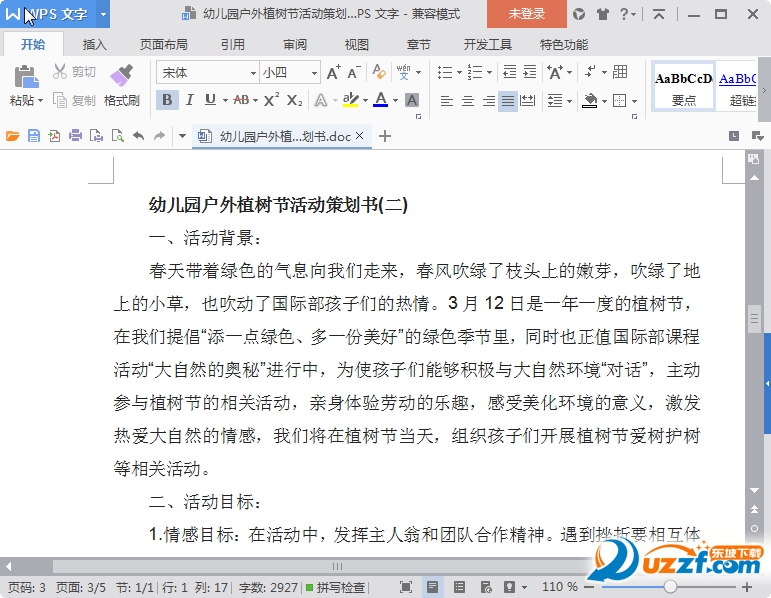771x598 pixels.
Task: Expand highlight color dropdown arrow
Action: coord(365,100)
